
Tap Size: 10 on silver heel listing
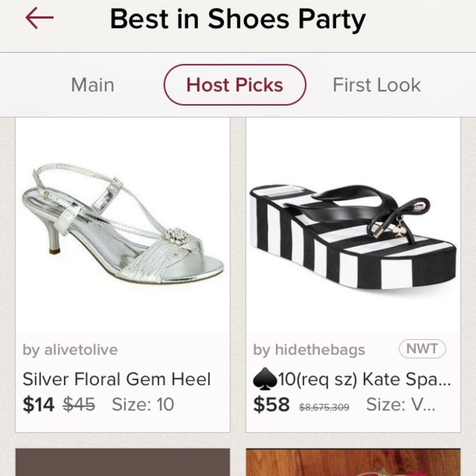click(143, 404)
